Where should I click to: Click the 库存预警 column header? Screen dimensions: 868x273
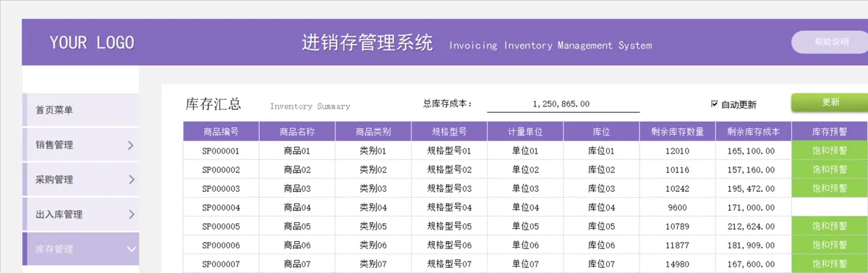click(830, 132)
